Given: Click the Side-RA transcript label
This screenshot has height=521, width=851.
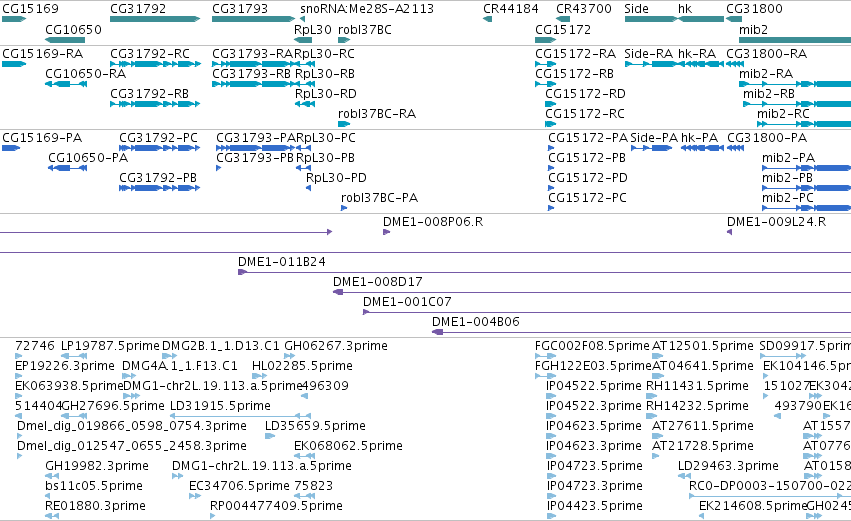Looking at the screenshot, I should point(649,54).
